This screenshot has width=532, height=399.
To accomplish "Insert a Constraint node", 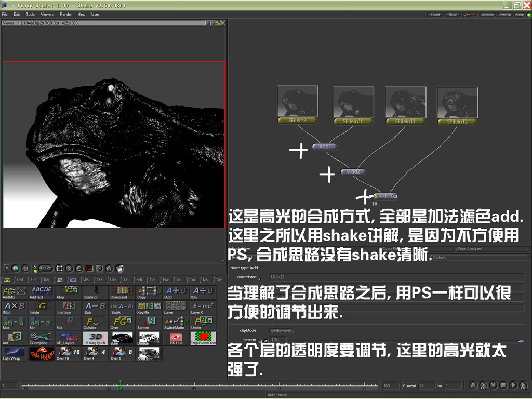I will (122, 292).
